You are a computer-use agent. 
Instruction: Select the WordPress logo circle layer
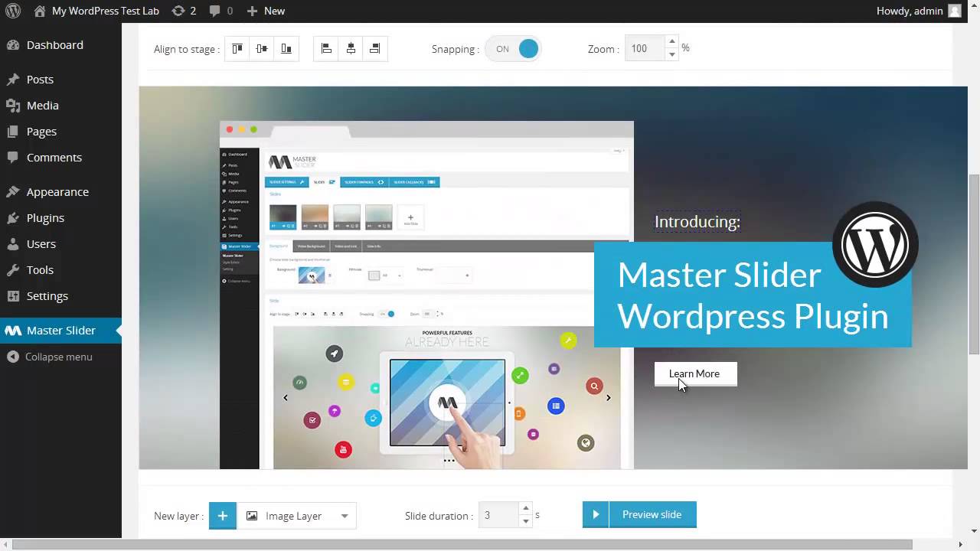click(875, 245)
